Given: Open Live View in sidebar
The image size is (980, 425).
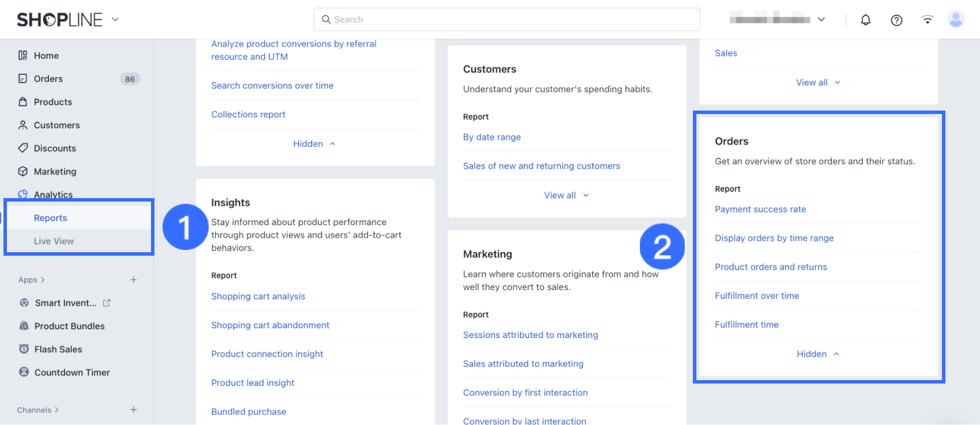Looking at the screenshot, I should pos(54,241).
